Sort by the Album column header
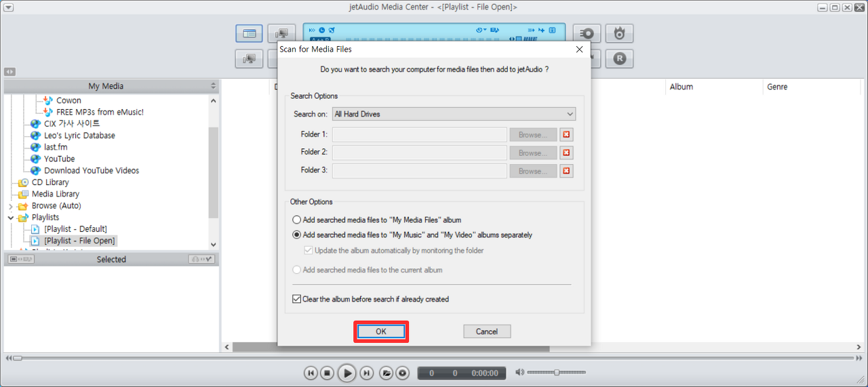This screenshot has width=868, height=387. click(x=682, y=87)
